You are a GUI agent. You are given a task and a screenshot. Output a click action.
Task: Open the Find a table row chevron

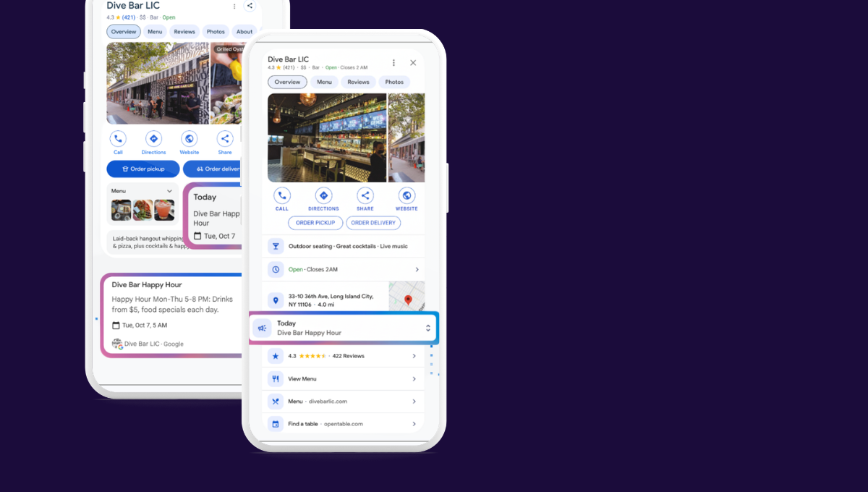414,424
